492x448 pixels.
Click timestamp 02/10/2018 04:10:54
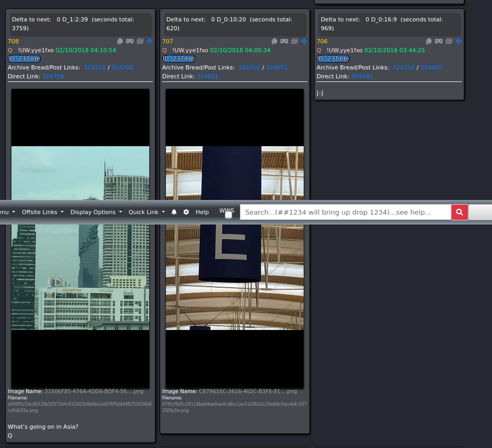86,50
